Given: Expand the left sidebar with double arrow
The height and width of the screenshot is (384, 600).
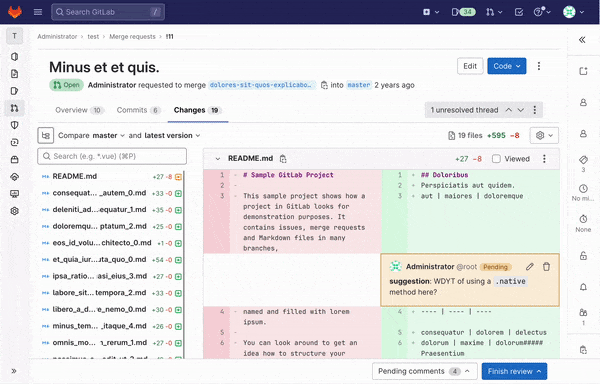Looking at the screenshot, I should tap(14, 371).
